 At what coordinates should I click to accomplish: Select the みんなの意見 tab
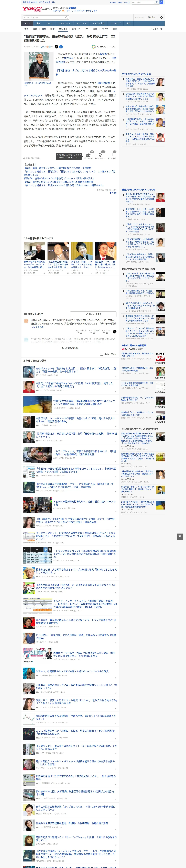point(98,24)
